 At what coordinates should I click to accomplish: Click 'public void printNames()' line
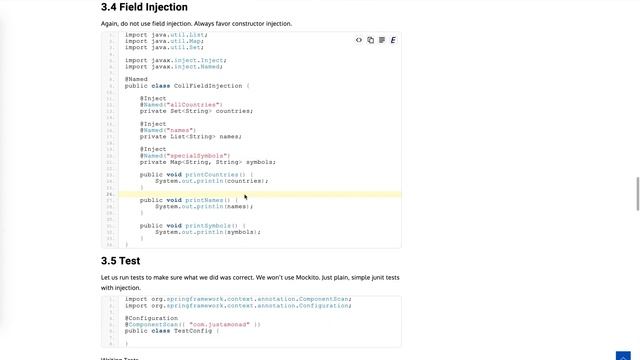point(189,200)
